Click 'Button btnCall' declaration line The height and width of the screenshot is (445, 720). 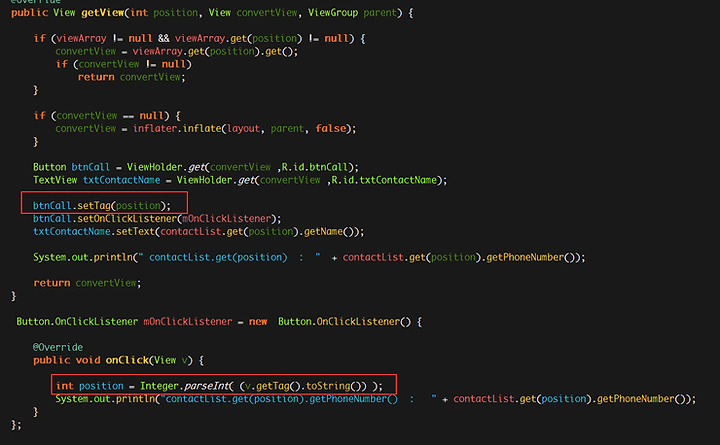pos(196,167)
